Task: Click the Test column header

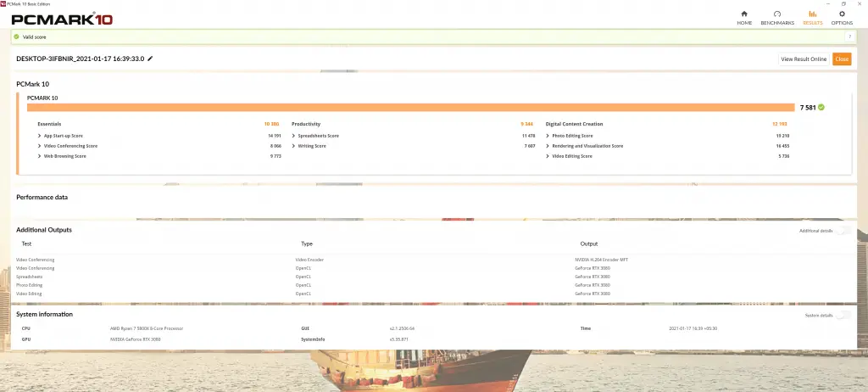Action: [x=26, y=244]
